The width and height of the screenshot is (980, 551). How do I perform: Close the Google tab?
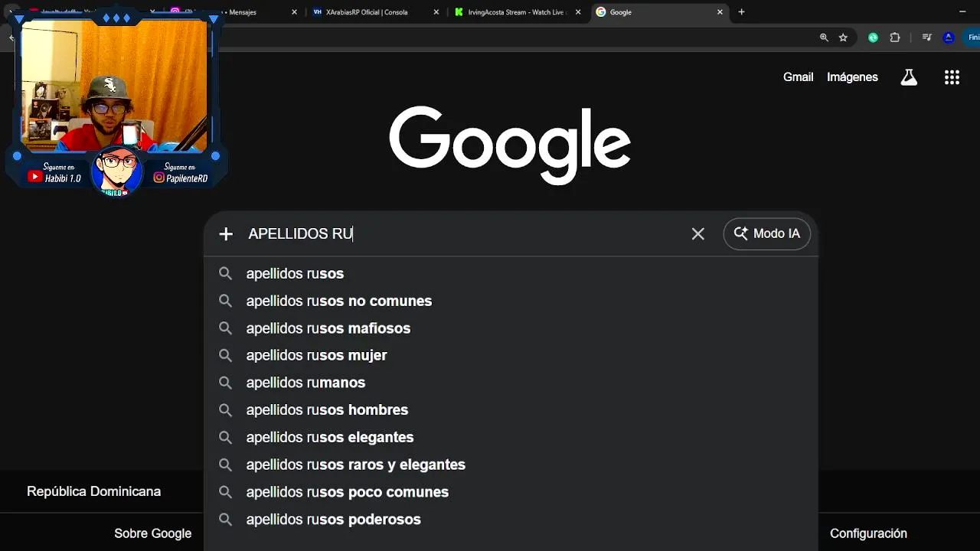[720, 12]
